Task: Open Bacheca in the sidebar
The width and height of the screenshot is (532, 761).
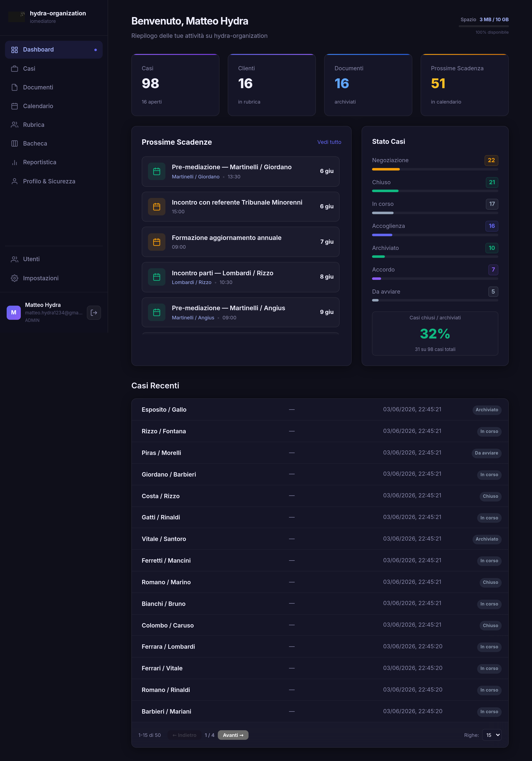Action: coord(54,143)
